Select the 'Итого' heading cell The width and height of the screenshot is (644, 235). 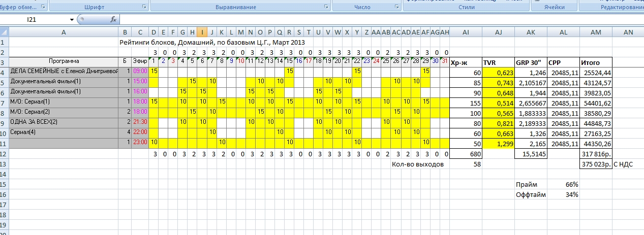(596, 62)
